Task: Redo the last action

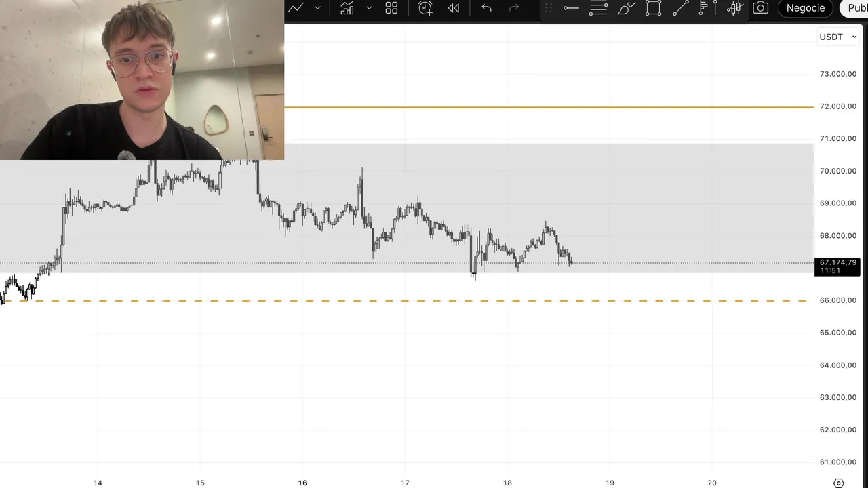Action: [x=514, y=8]
